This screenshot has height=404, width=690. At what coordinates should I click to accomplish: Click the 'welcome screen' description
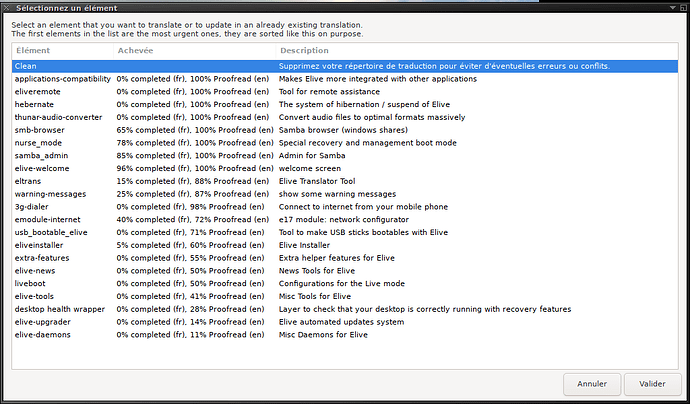310,169
